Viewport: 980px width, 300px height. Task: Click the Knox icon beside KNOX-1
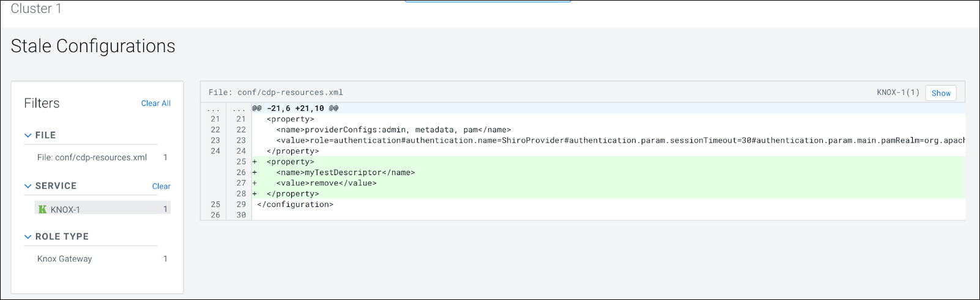[x=42, y=209]
